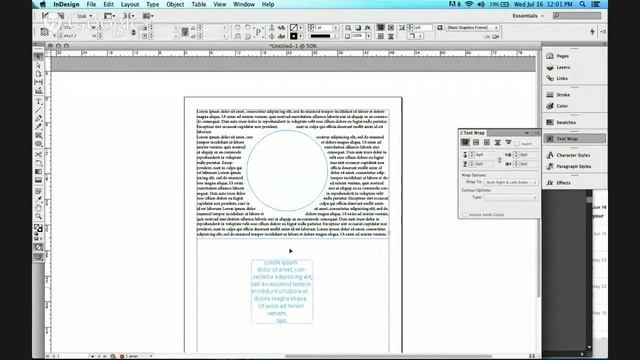This screenshot has height=360, width=640.
Task: Select the Ellipse shape tool
Action: (x=38, y=144)
